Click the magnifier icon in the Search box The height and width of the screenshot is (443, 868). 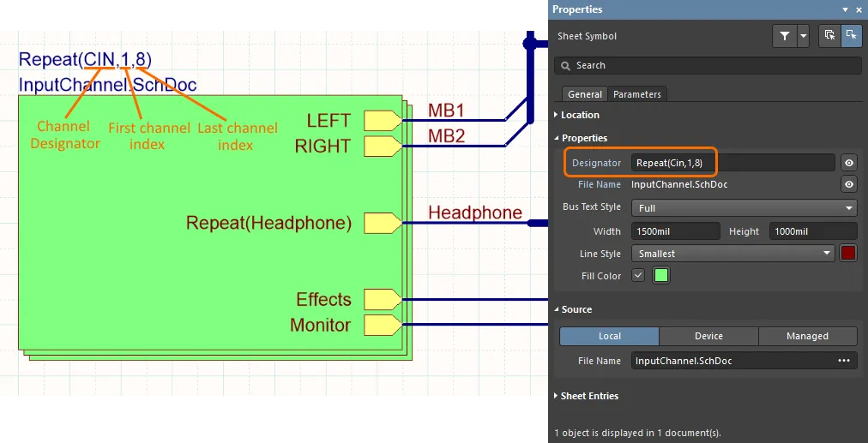565,66
